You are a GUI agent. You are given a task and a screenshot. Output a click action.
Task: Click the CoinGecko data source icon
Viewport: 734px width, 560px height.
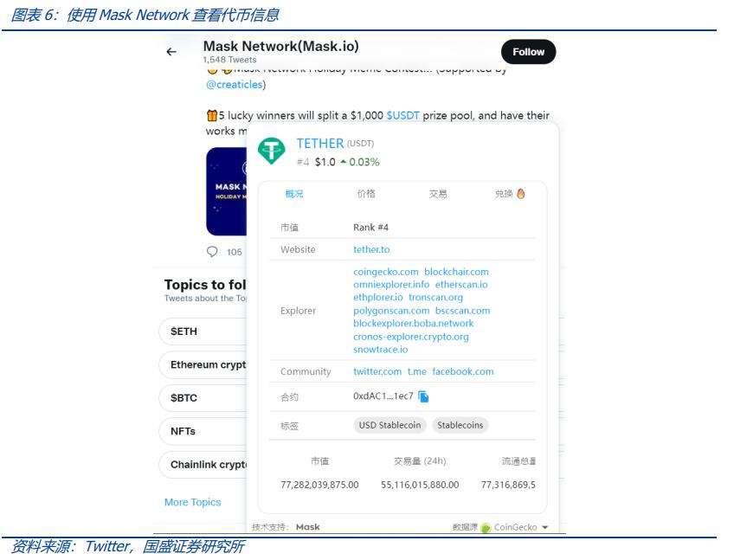(486, 527)
